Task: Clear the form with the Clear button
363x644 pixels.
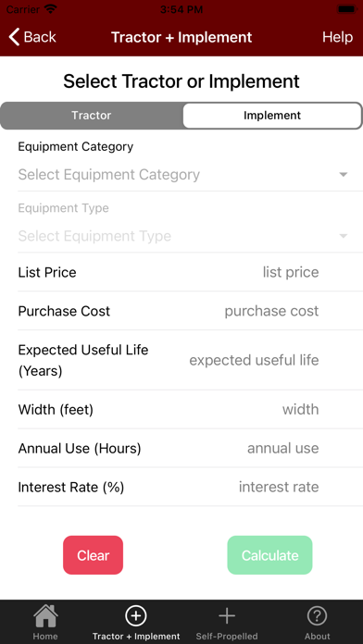Action: 93,555
